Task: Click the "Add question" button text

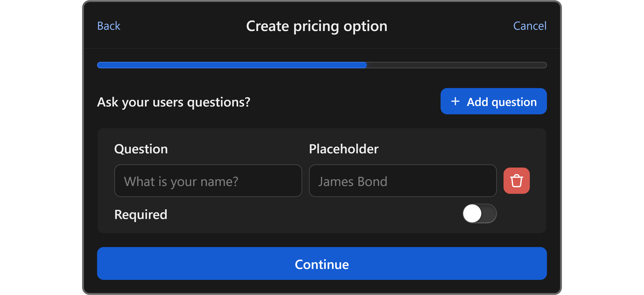Action: point(502,102)
